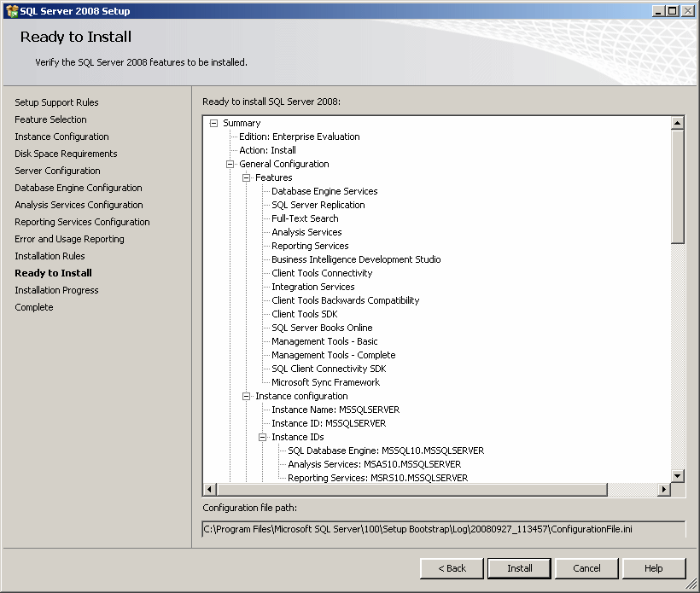The height and width of the screenshot is (593, 700).
Task: Select 'Edition: Enterprise Evaluation' row
Action: point(300,137)
